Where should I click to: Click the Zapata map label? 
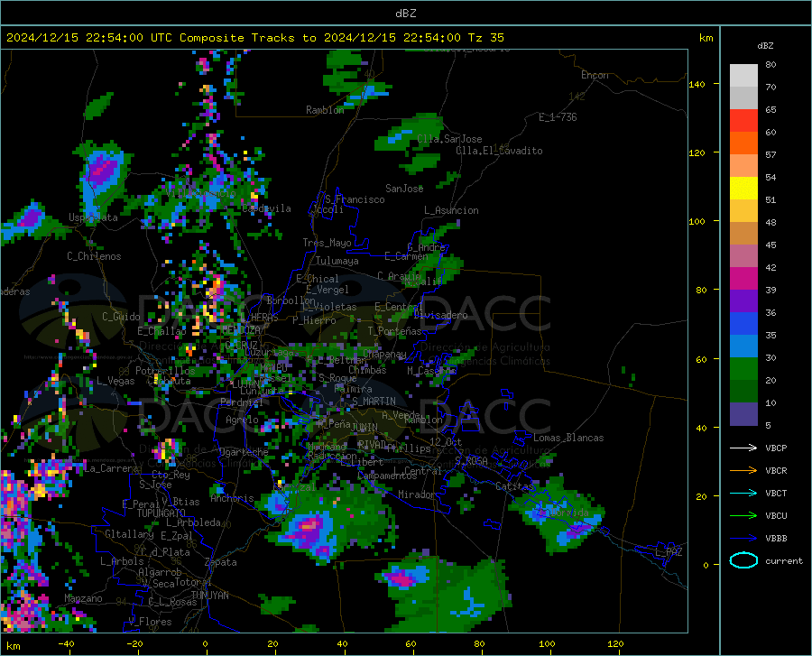point(221,562)
